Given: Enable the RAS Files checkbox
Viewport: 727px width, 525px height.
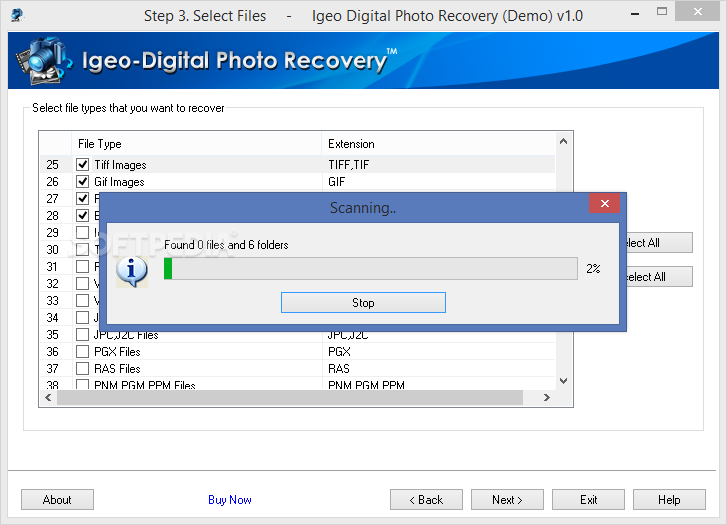Looking at the screenshot, I should (83, 369).
